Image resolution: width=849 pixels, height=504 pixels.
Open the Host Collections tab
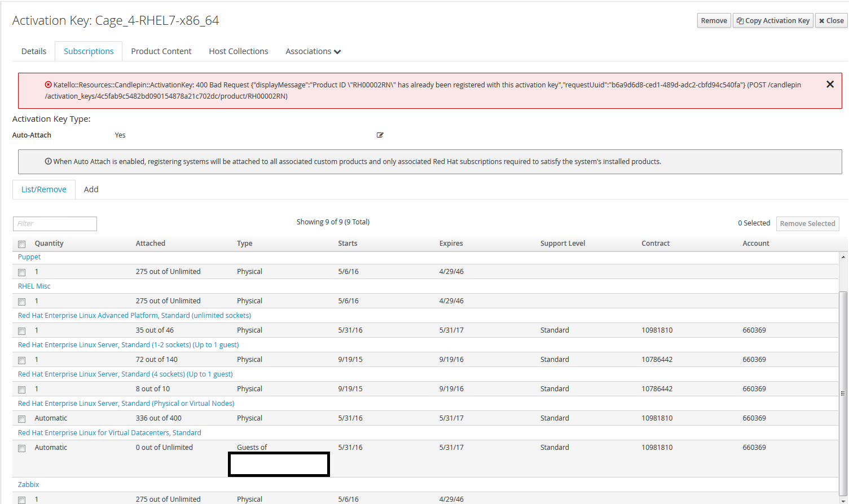coord(239,51)
